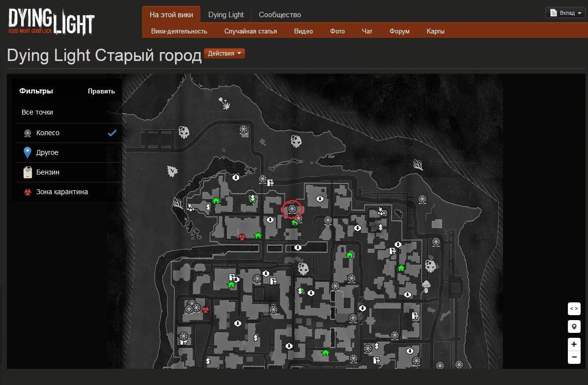Open the Сообщество tab
This screenshot has height=385, width=588.
[280, 15]
